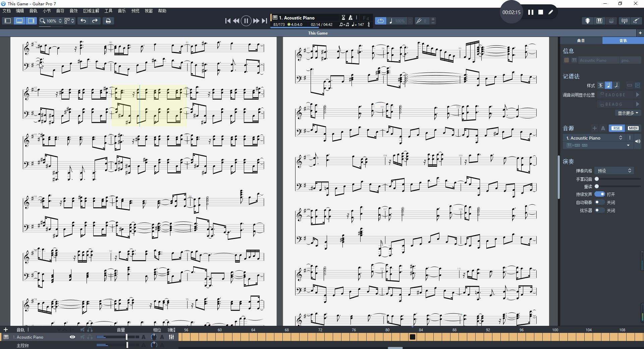This screenshot has width=644, height=349.
Task: Click bar 84 in the timeline
Action: point(421,337)
